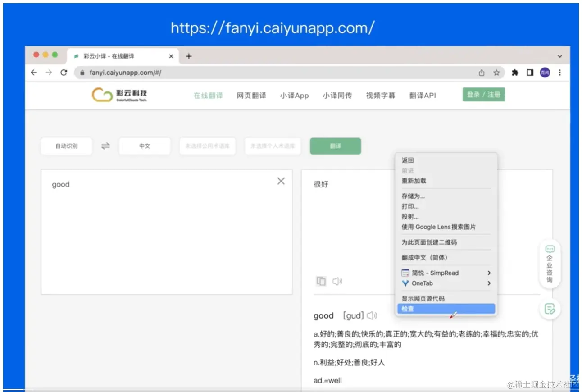Open the 小译App nav item
The height and width of the screenshot is (392, 582).
(295, 96)
